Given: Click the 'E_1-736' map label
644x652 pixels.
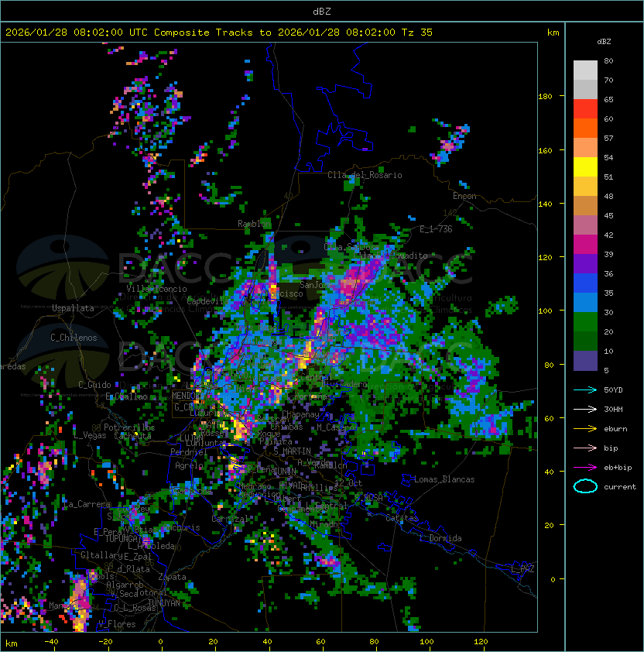Looking at the screenshot, I should point(436,229).
